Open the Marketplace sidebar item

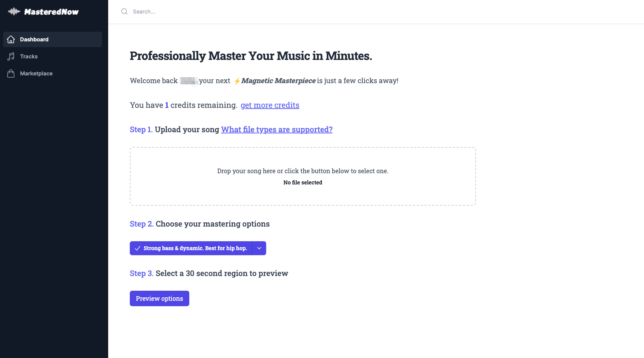[x=36, y=73]
